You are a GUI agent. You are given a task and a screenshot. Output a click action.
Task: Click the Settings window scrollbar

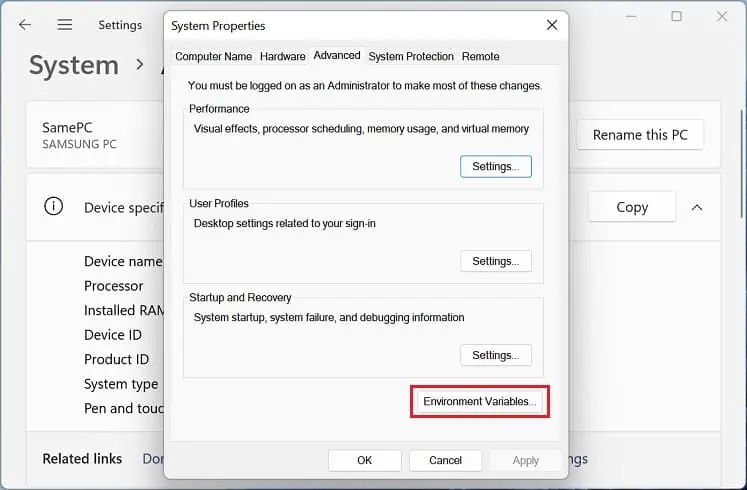click(x=742, y=163)
